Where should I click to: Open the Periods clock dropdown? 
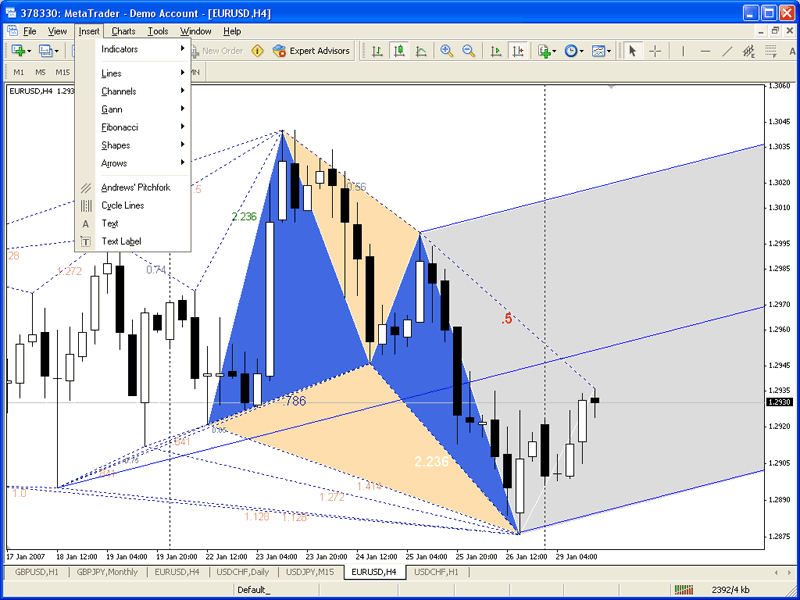click(574, 51)
